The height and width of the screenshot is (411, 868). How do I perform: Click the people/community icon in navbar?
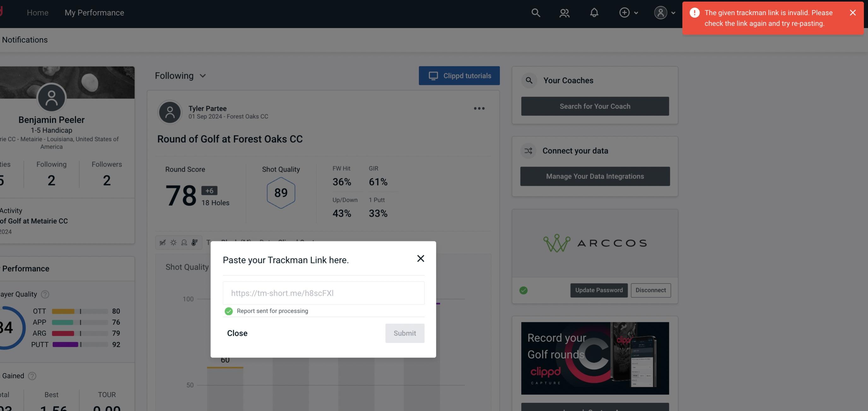tap(564, 12)
